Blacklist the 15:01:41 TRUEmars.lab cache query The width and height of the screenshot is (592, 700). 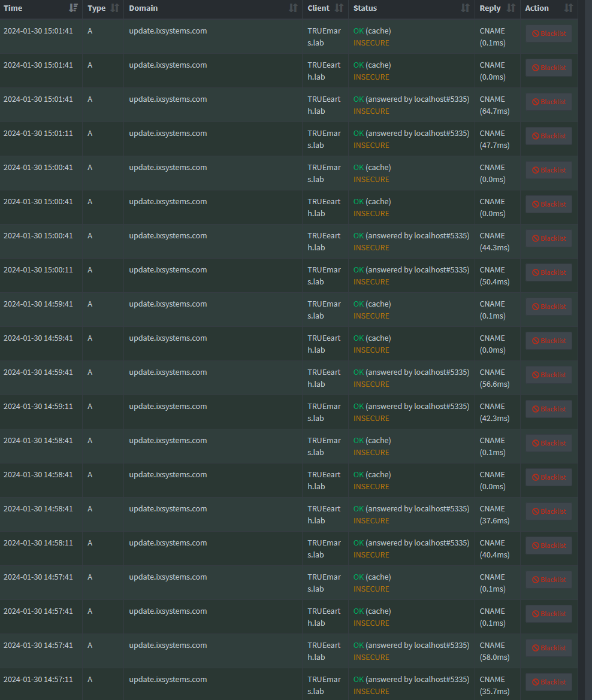549,34
